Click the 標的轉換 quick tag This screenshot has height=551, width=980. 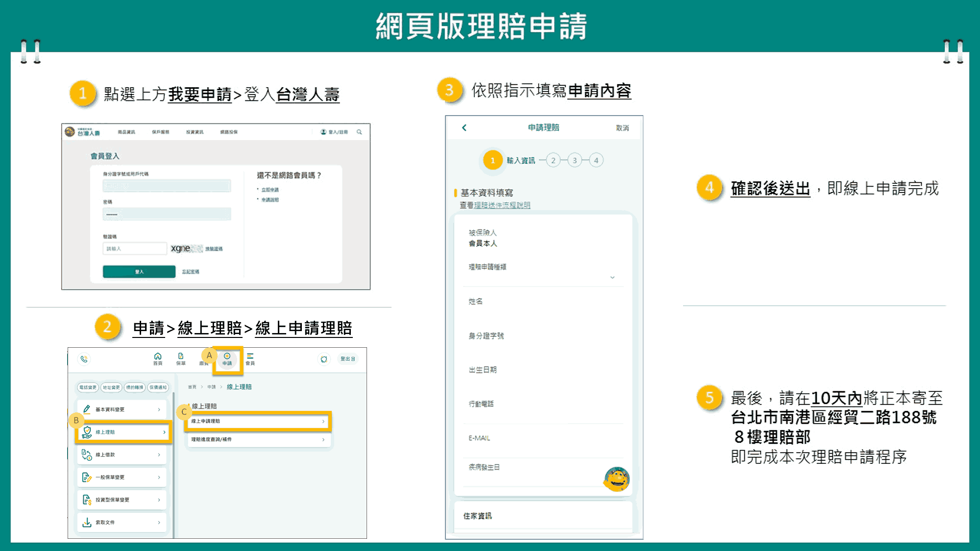[x=135, y=387]
